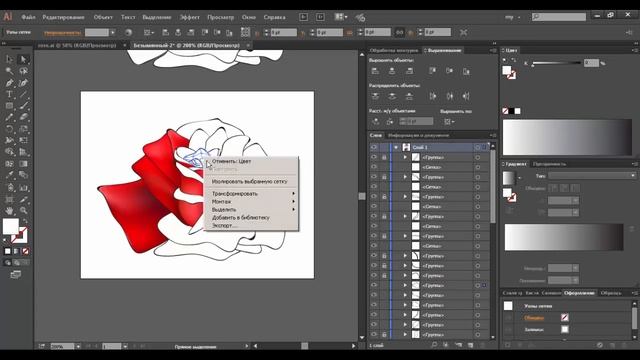Click Locate Object magnifier in Layers panel
Viewport: 640px width, 360px height.
(x=434, y=345)
